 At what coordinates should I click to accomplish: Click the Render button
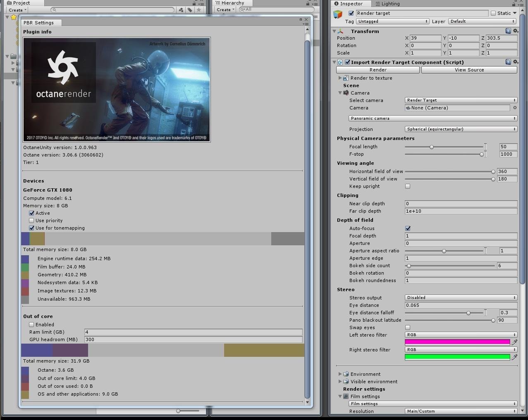[x=378, y=70]
